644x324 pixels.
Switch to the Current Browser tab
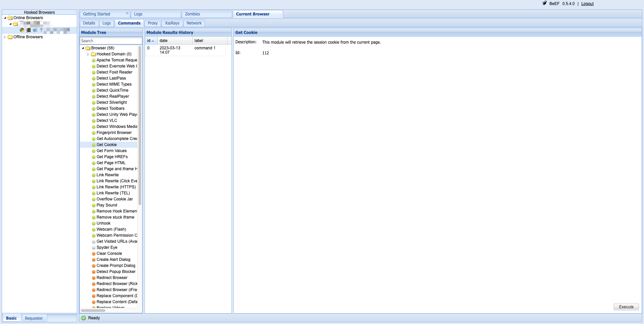point(258,14)
